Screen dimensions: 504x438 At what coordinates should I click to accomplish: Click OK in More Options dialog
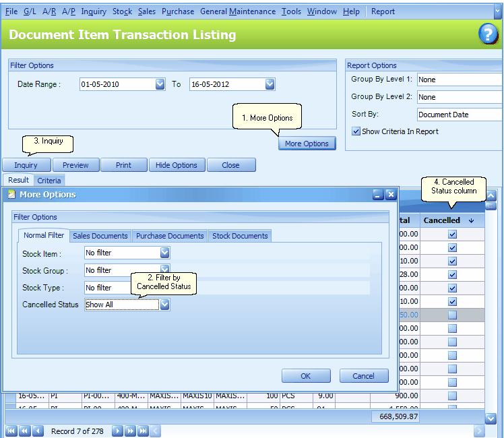[x=306, y=375]
